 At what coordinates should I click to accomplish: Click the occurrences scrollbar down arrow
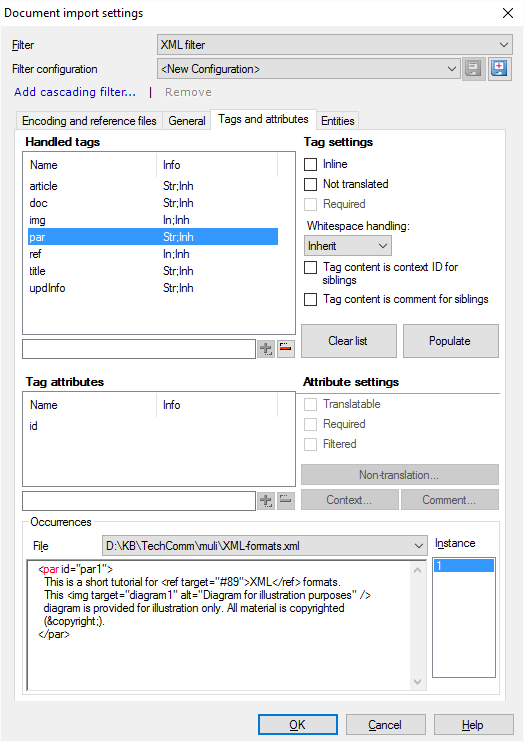[417, 681]
